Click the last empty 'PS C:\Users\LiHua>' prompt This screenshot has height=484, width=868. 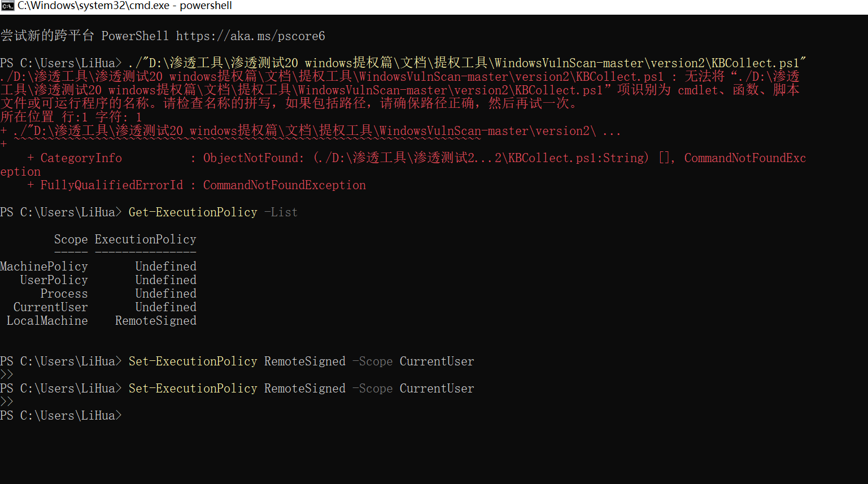point(61,416)
